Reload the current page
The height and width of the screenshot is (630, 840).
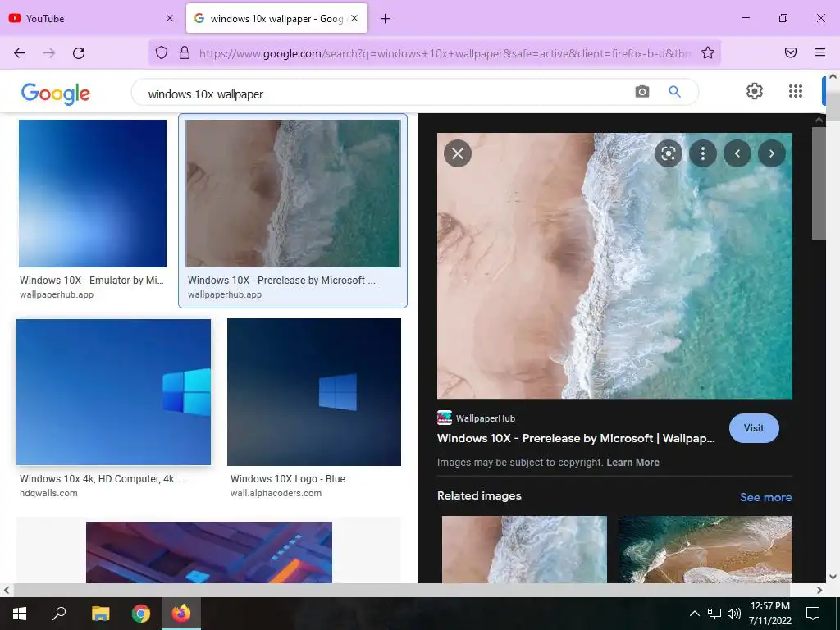79,53
